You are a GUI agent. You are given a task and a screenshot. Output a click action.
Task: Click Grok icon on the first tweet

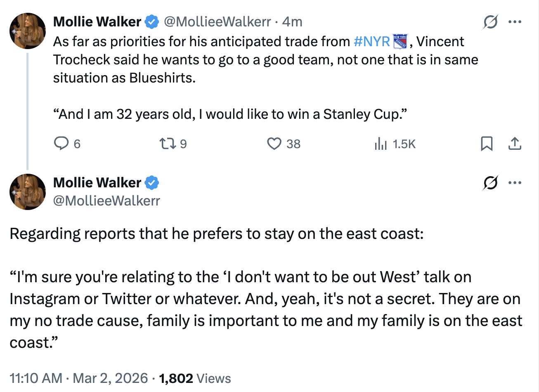tap(490, 22)
